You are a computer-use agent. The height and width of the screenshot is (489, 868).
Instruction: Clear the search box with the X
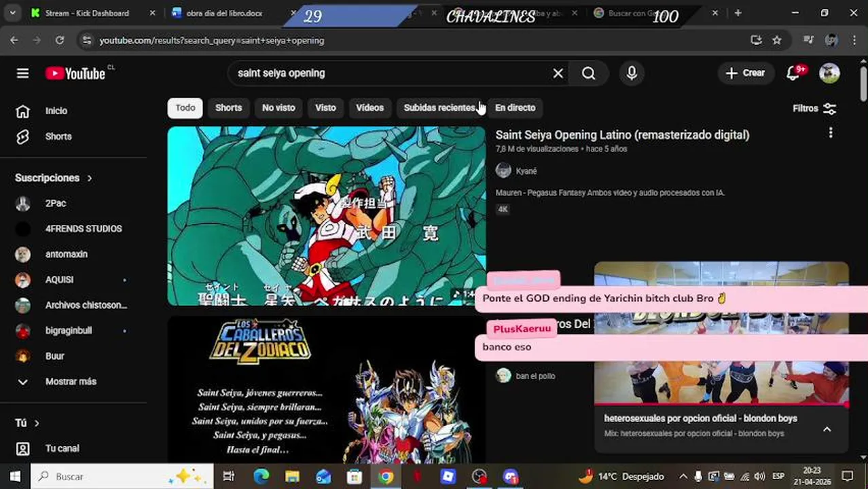(558, 73)
